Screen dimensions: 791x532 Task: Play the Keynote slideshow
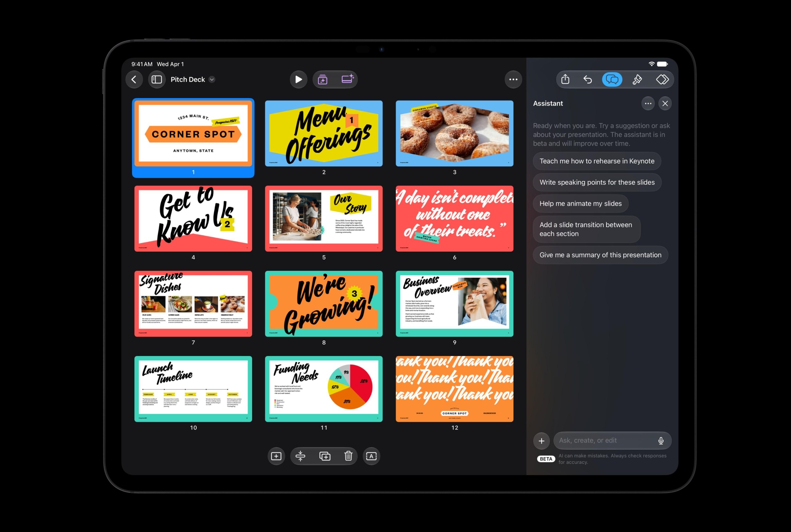pyautogui.click(x=298, y=79)
